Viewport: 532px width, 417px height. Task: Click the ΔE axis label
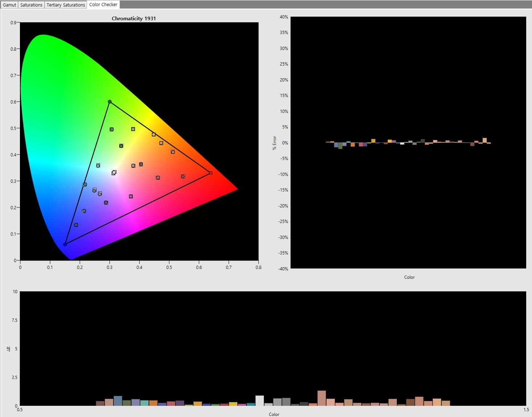click(x=8, y=349)
